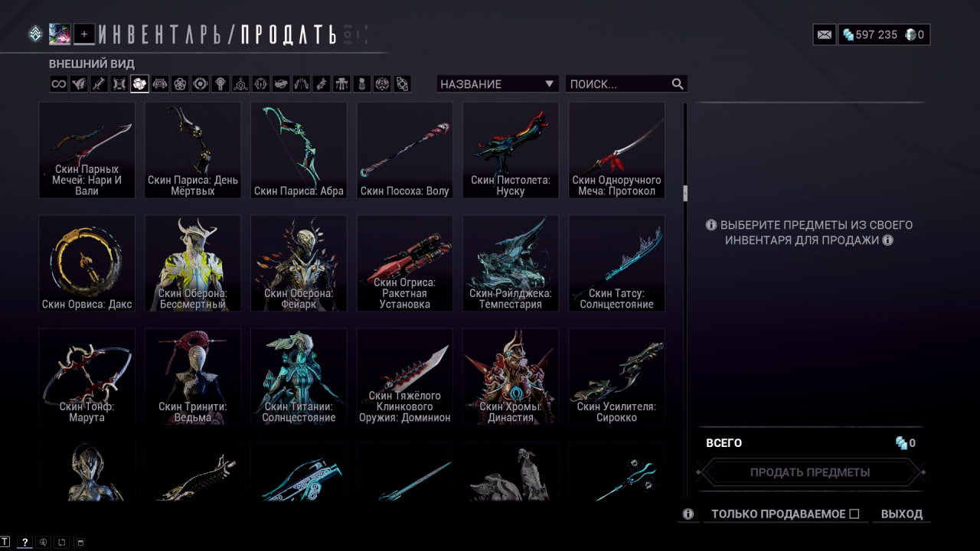
Task: Select the infinity 'all items' category filter
Action: [x=59, y=84]
